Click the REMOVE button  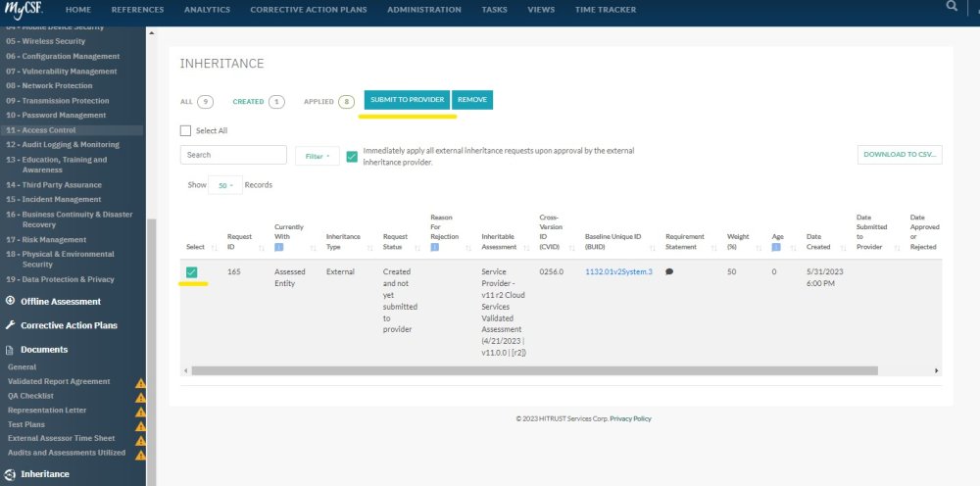tap(472, 100)
